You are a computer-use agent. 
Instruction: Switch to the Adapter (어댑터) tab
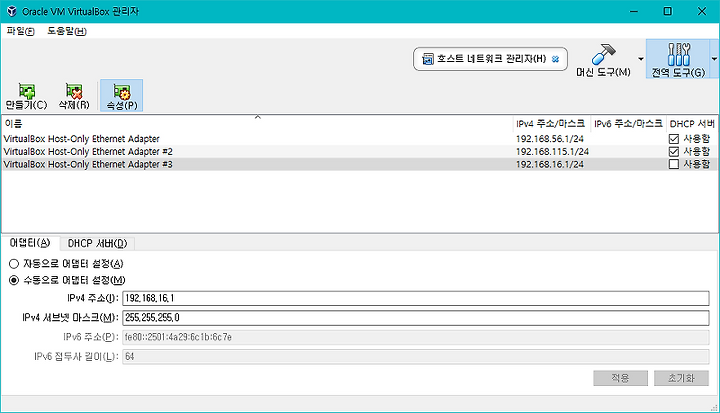pyautogui.click(x=30, y=243)
